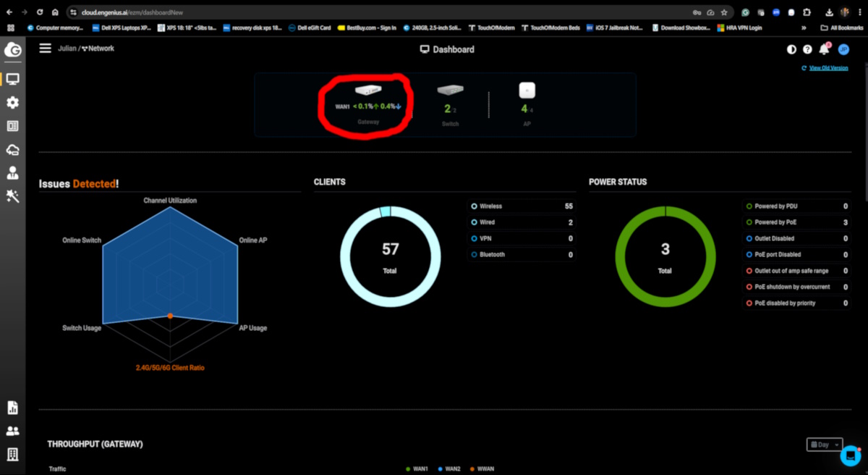Open the TouchOfModern Beds bookmark
The width and height of the screenshot is (868, 475).
pos(550,28)
